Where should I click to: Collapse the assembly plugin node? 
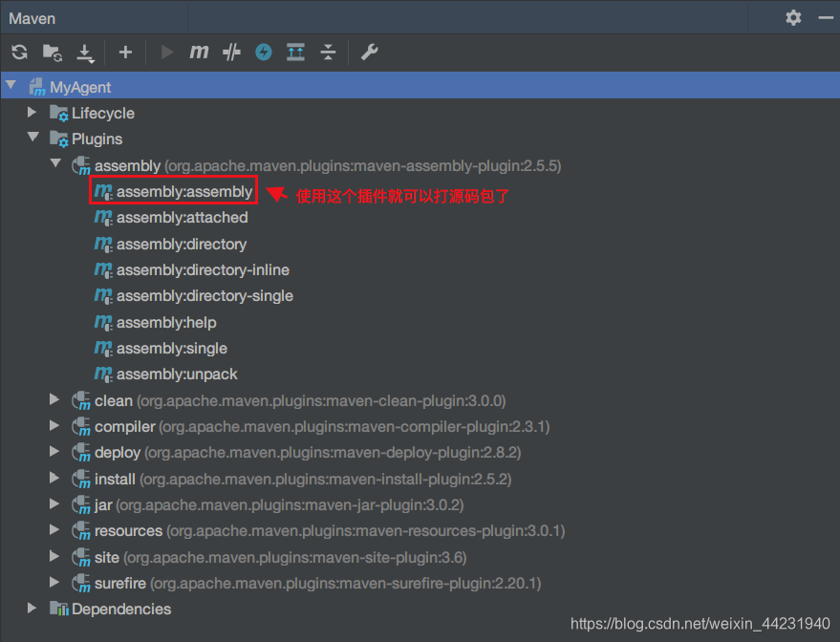pyautogui.click(x=55, y=163)
